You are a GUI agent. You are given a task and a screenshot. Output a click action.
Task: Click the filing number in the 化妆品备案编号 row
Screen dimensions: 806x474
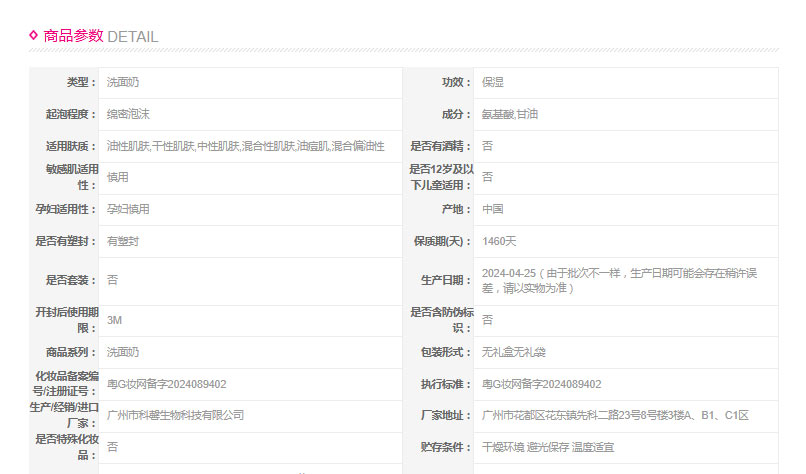pyautogui.click(x=166, y=384)
